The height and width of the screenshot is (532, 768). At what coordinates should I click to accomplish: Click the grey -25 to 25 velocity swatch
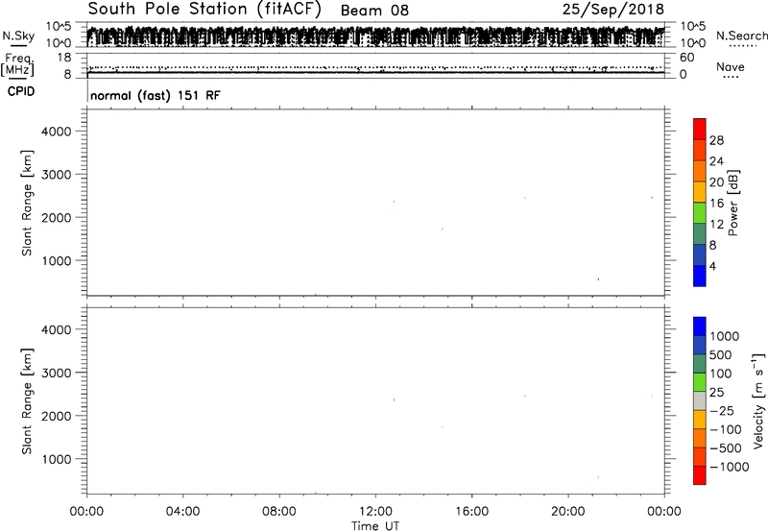(700, 401)
